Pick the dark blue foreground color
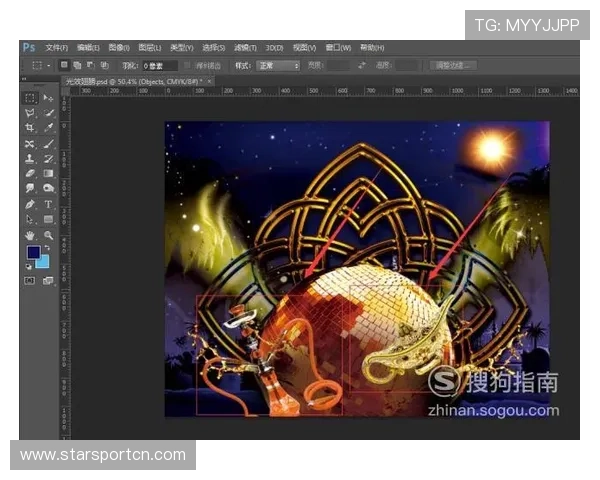This screenshot has width=600, height=480. click(x=33, y=252)
